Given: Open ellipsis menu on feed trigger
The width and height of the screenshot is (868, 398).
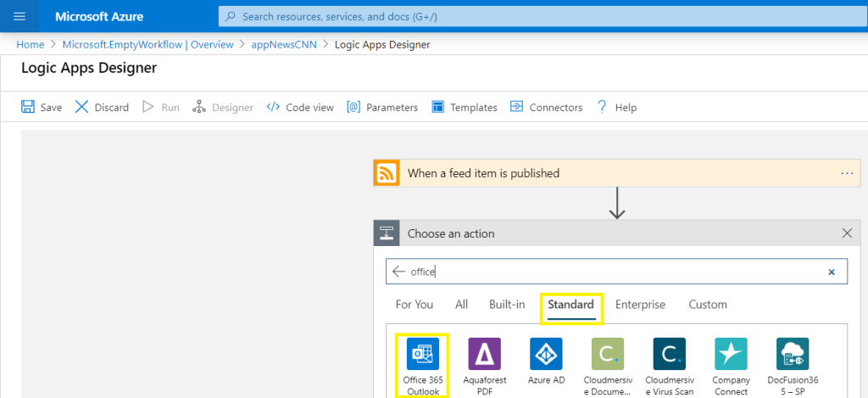Looking at the screenshot, I should point(846,173).
